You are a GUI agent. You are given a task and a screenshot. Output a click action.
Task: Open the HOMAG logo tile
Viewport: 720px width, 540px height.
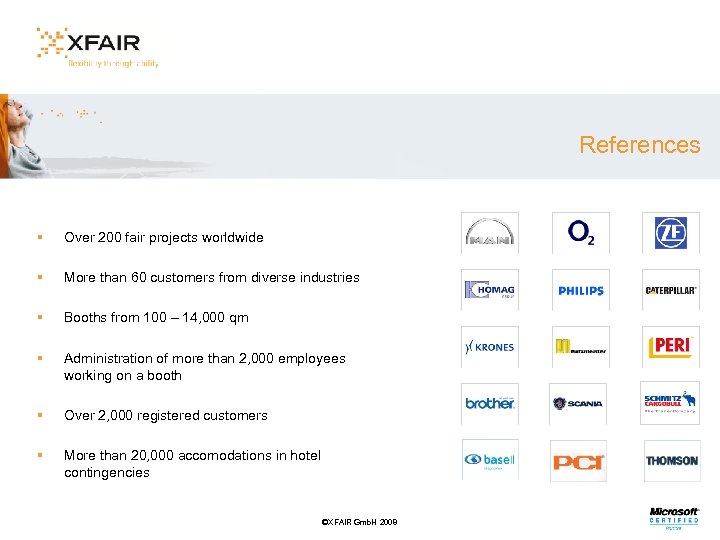(x=490, y=290)
